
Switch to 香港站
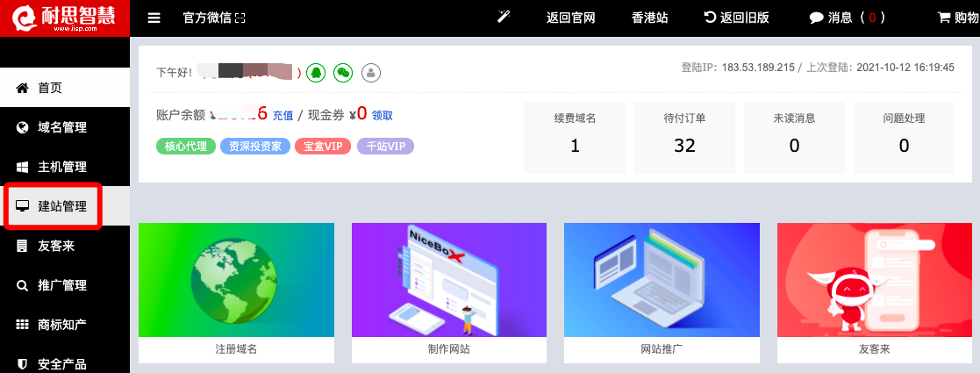650,18
